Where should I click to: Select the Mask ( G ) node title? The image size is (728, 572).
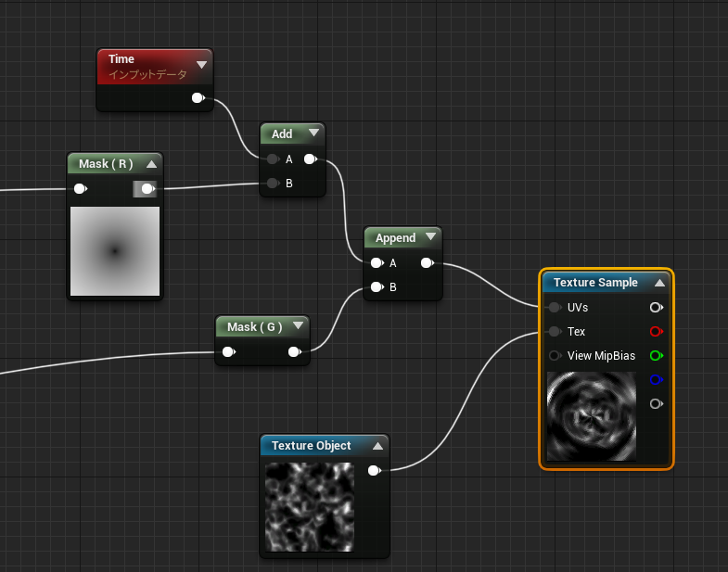coord(254,327)
